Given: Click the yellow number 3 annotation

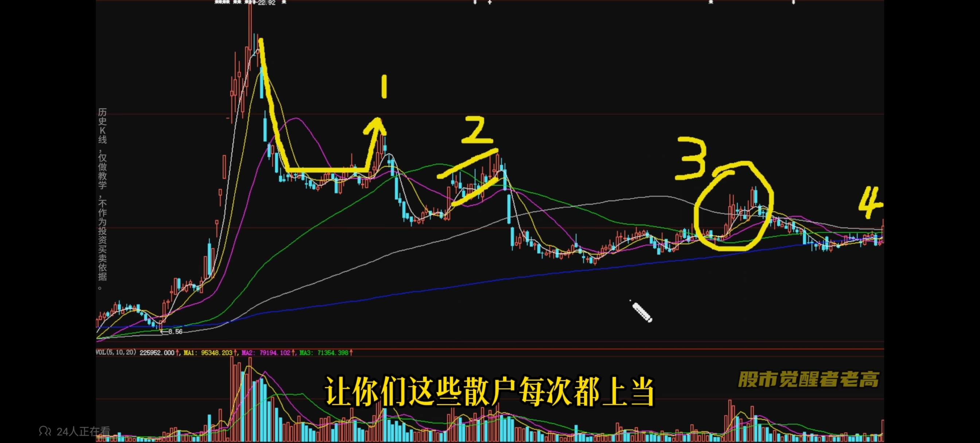Looking at the screenshot, I should (691, 158).
